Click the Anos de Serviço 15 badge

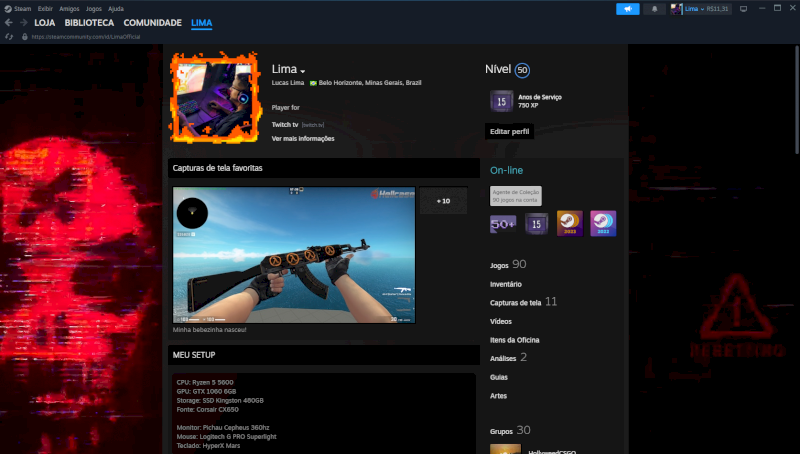click(502, 100)
